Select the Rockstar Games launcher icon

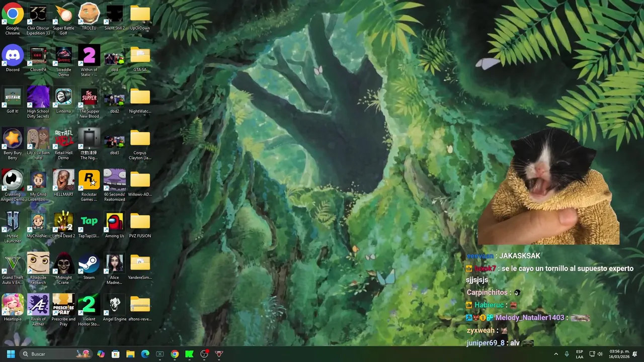coord(89,186)
